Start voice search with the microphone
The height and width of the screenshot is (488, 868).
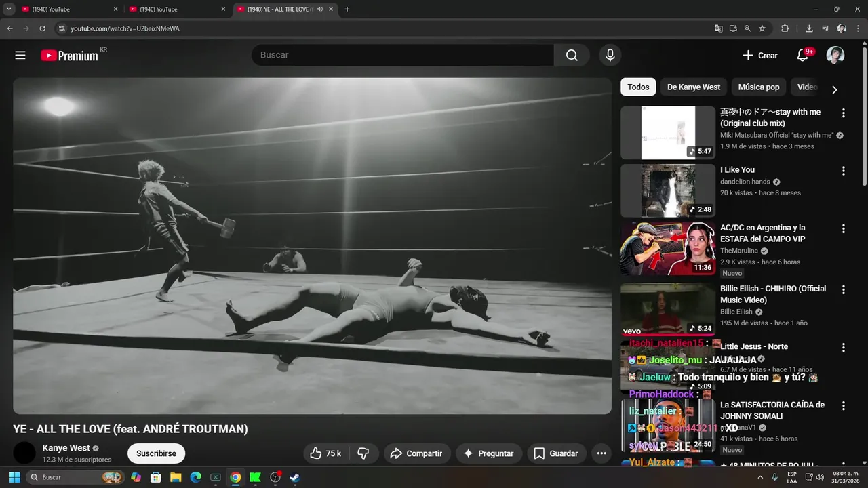coord(610,56)
